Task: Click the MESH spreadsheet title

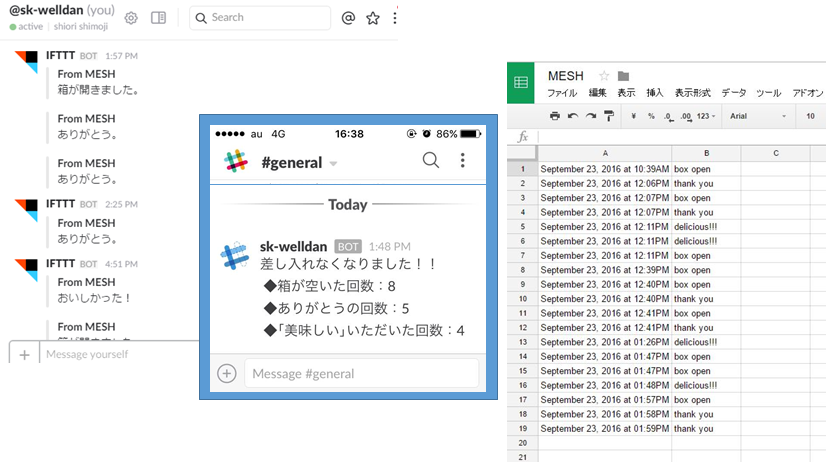Action: point(566,76)
